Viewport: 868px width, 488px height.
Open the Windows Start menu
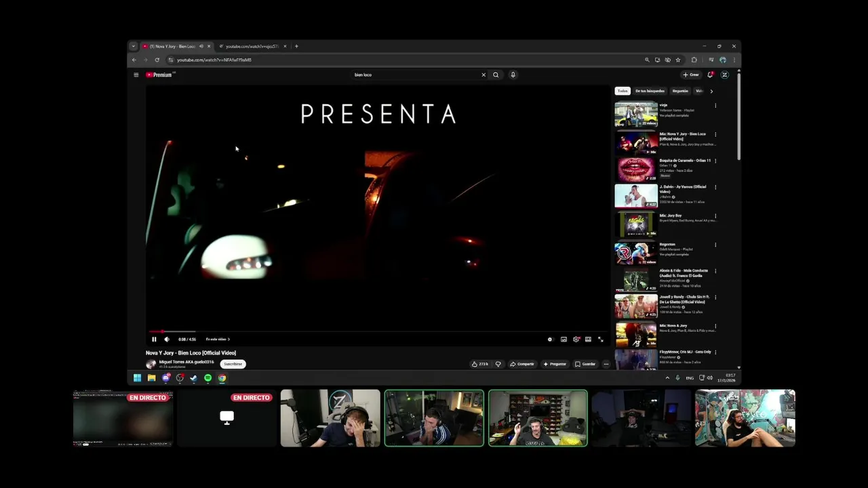pyautogui.click(x=137, y=378)
